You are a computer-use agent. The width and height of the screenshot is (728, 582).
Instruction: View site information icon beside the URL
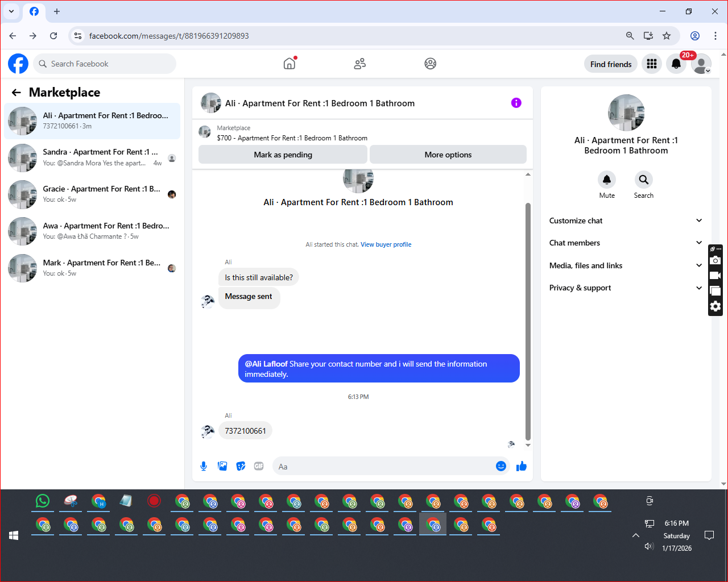78,36
